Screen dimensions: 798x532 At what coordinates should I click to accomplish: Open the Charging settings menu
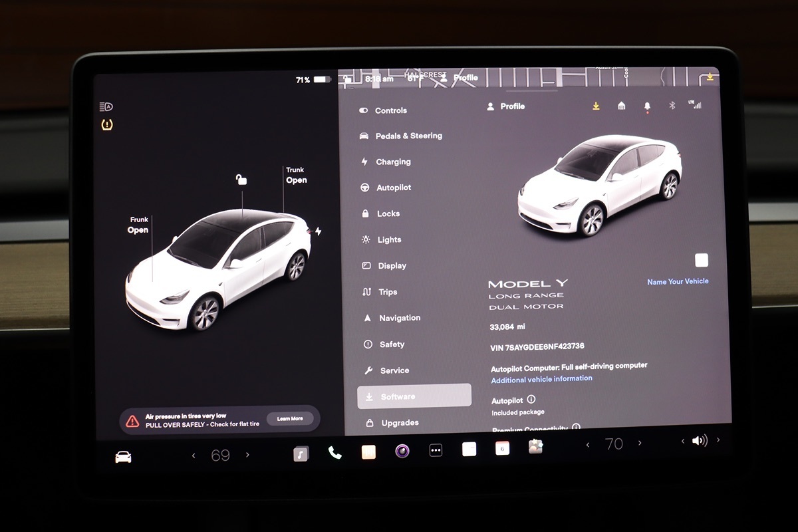392,162
